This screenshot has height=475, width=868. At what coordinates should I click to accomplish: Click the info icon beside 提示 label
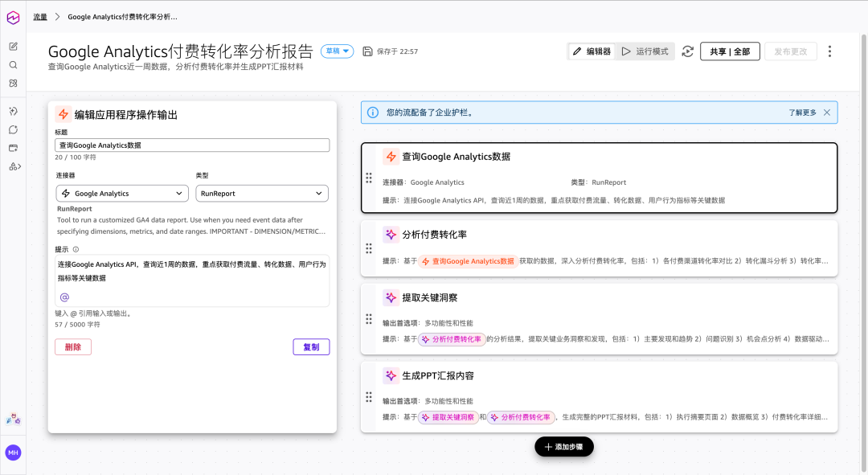(x=76, y=249)
